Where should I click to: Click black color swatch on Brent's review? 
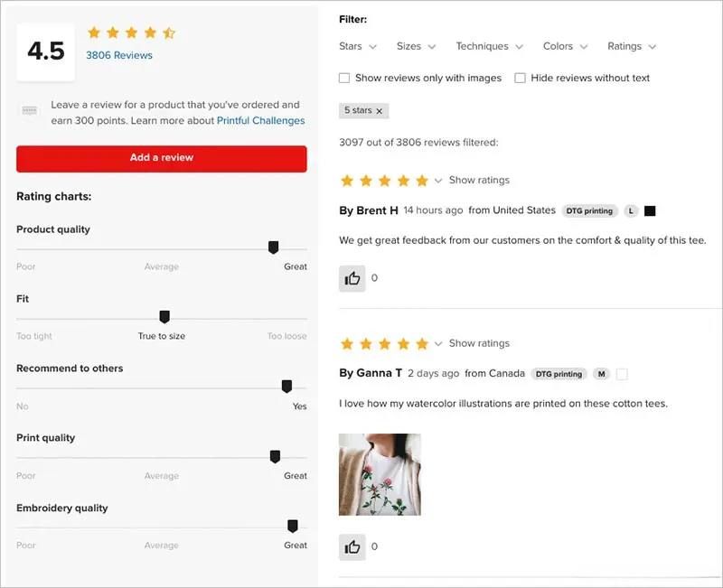tap(650, 210)
